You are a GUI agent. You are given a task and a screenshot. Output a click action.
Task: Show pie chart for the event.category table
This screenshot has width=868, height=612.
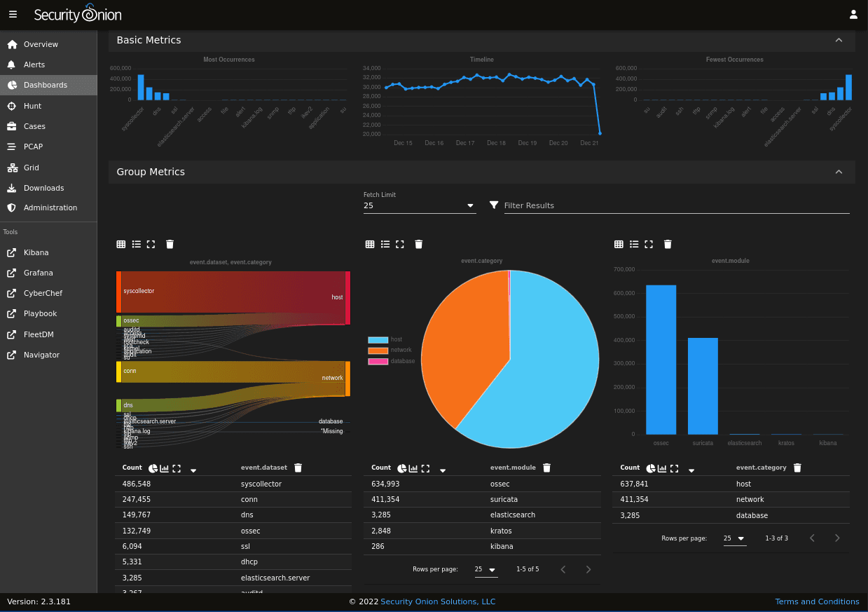click(x=651, y=468)
